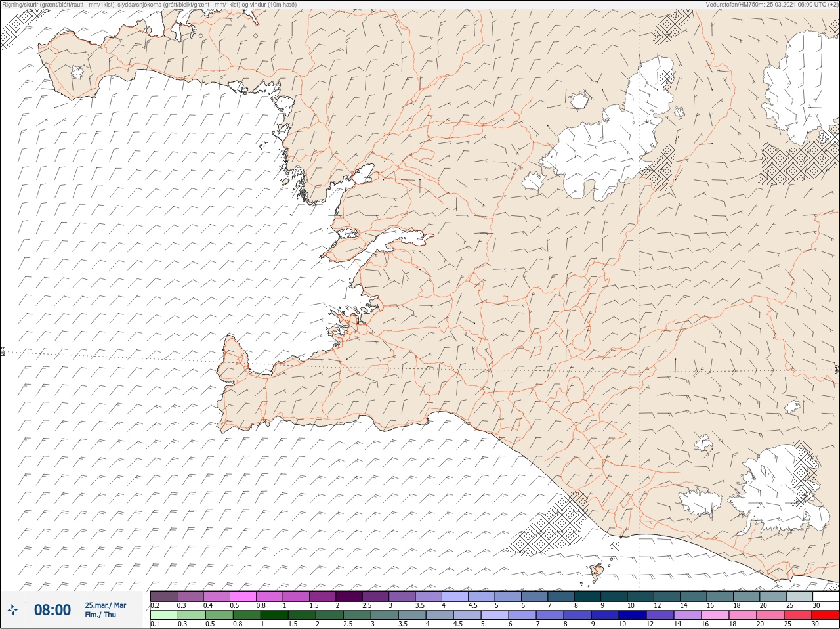Image resolution: width=840 pixels, height=629 pixels.
Task: Pick the pale mint swatch labeled 0.1
Action: 163,615
